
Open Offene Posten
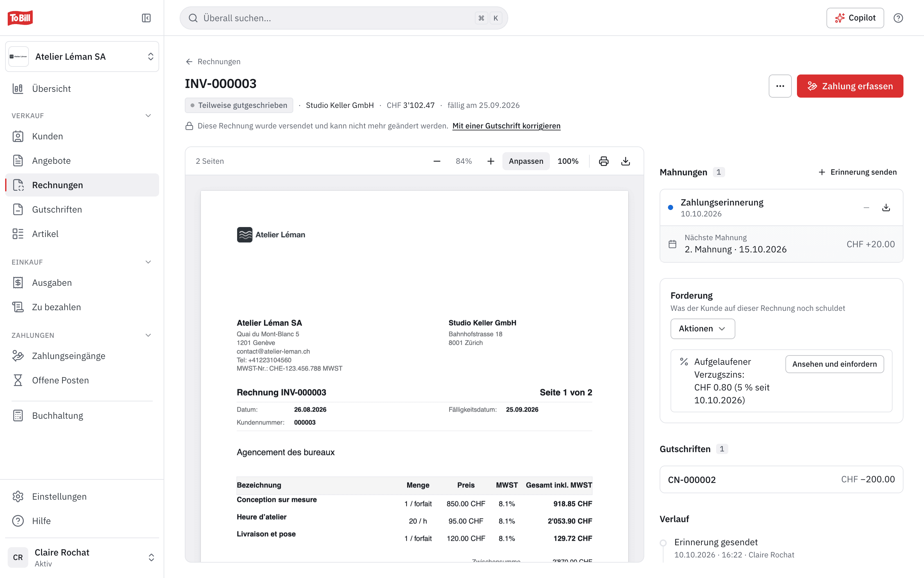point(82,381)
